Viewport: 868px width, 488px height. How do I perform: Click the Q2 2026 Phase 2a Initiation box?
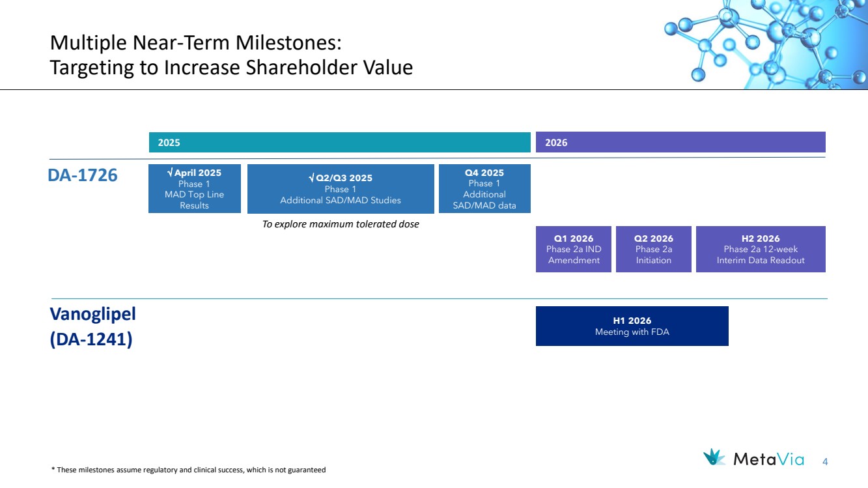(x=653, y=249)
